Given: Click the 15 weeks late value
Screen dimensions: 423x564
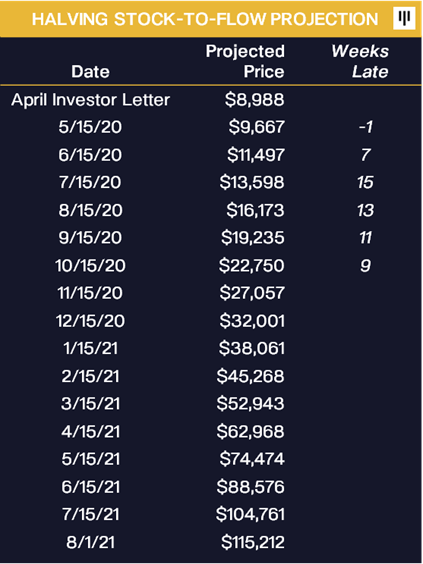Looking at the screenshot, I should coord(365,182).
